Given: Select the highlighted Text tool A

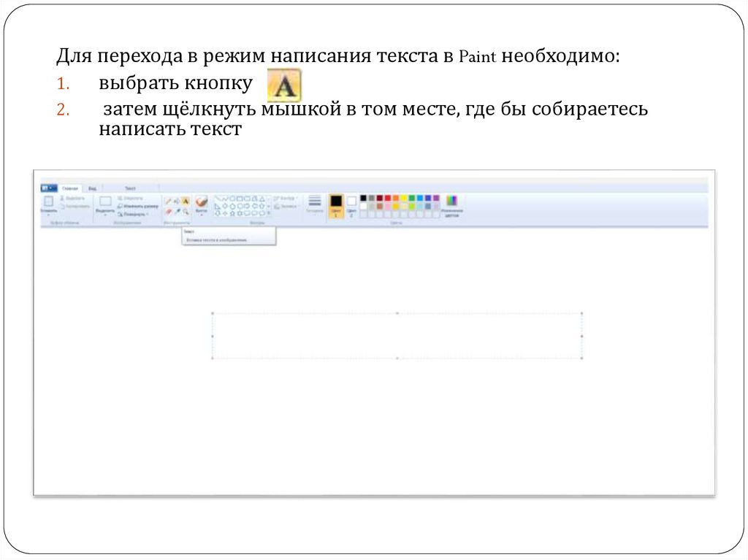Looking at the screenshot, I should tap(185, 201).
